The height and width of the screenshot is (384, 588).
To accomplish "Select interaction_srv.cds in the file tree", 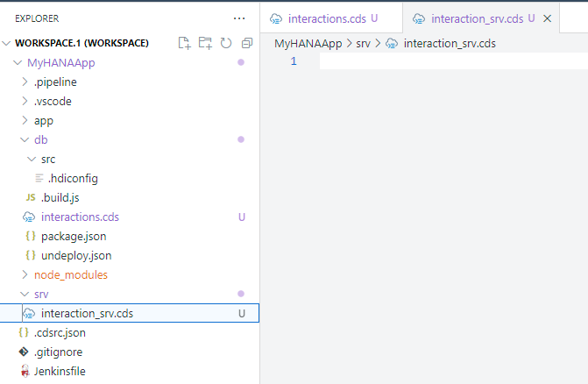I will [x=130, y=313].
